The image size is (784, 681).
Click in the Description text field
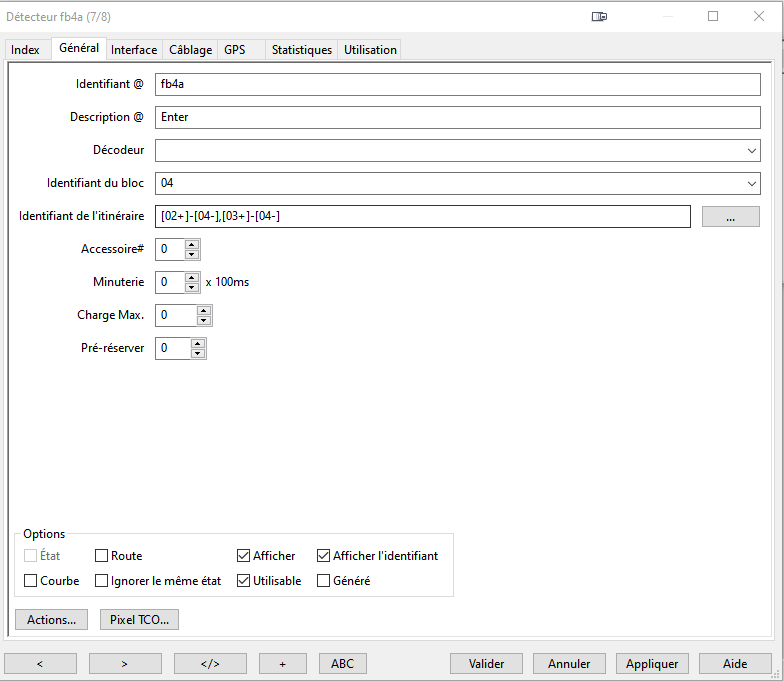[x=457, y=117]
